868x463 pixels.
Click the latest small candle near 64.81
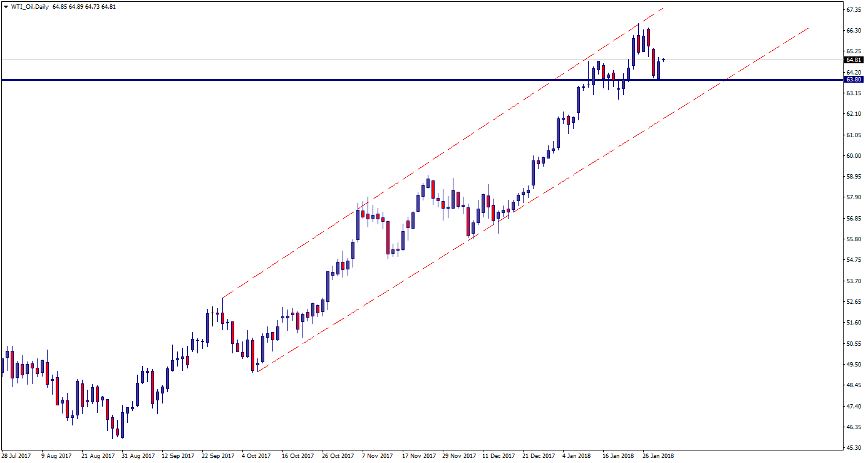(663, 60)
